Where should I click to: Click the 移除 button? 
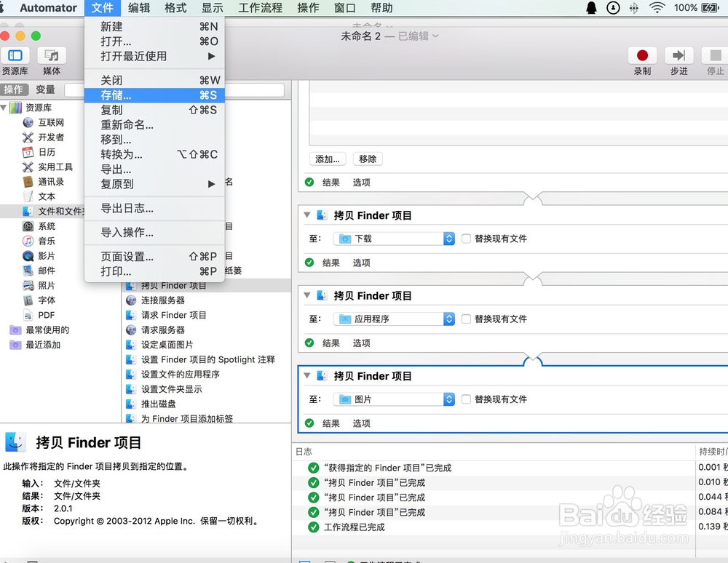click(368, 159)
